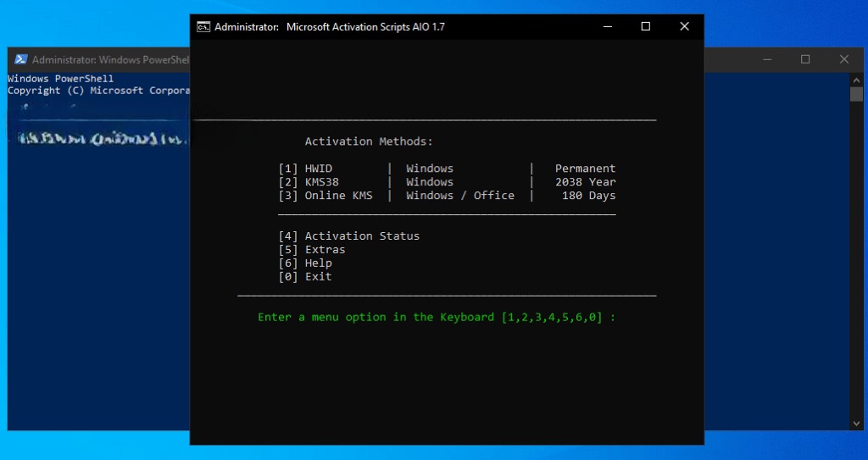Close the Microsoft Activation Scripts window
868x460 pixels.
684,26
